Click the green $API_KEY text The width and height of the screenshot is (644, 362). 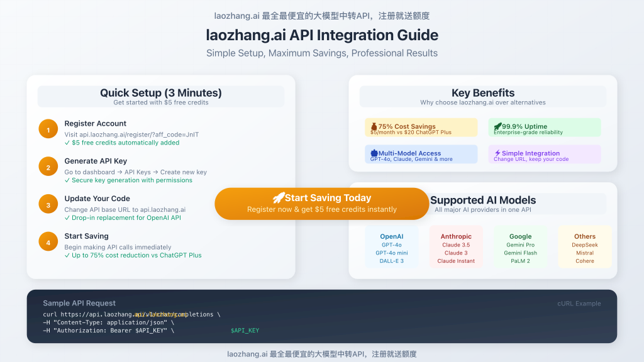(245, 331)
